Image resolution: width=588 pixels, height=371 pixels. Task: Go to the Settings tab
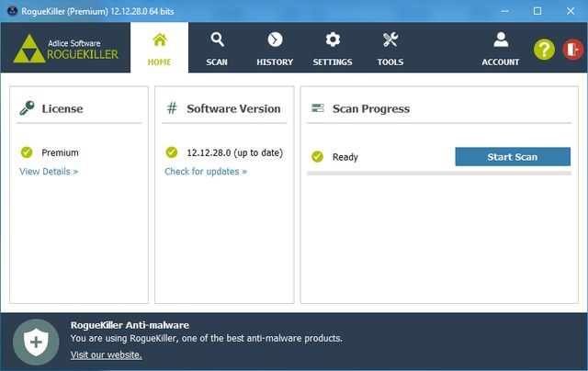333,48
